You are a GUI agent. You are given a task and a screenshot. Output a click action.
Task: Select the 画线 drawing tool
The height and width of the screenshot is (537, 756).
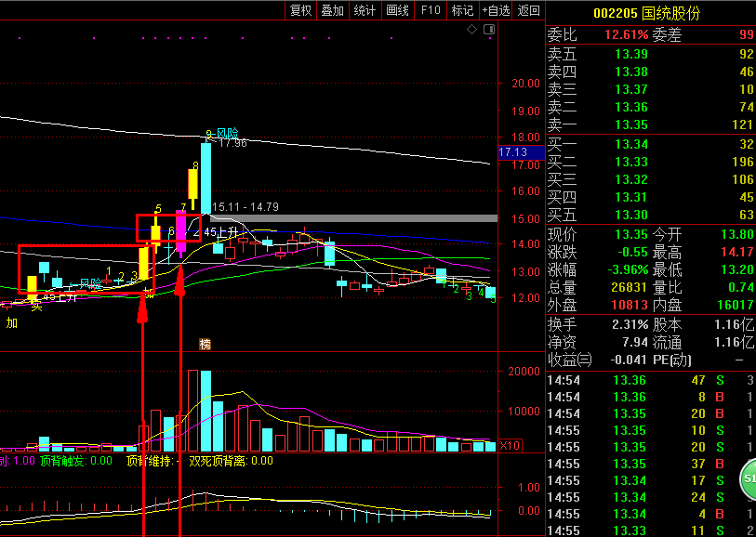(397, 10)
